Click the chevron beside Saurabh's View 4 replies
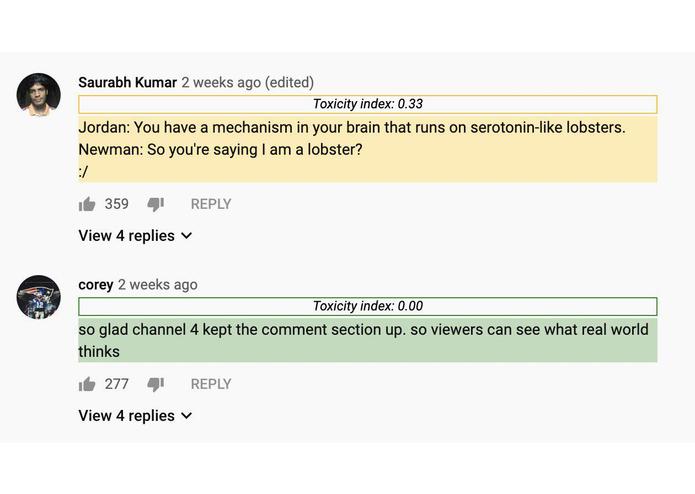 pyautogui.click(x=187, y=236)
